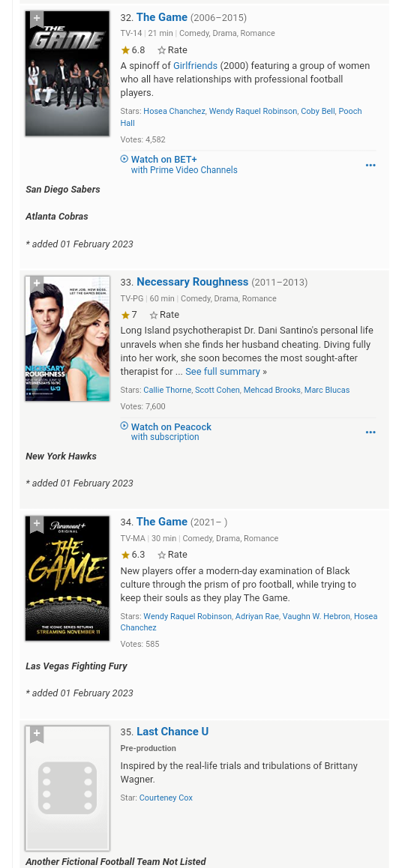Expand See full summary for Necessary Roughness

click(x=223, y=372)
